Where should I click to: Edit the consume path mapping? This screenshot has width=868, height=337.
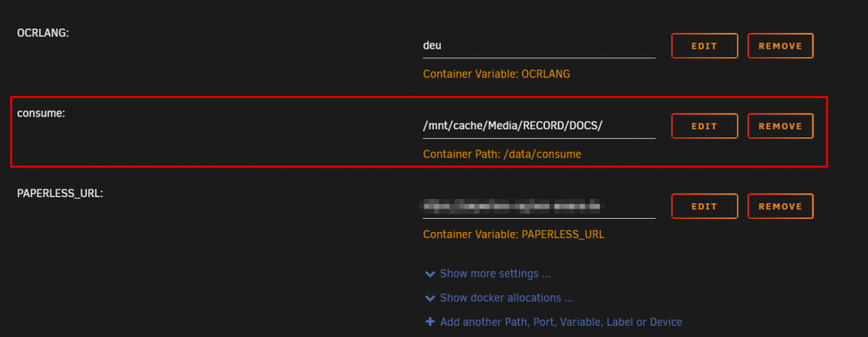[704, 126]
